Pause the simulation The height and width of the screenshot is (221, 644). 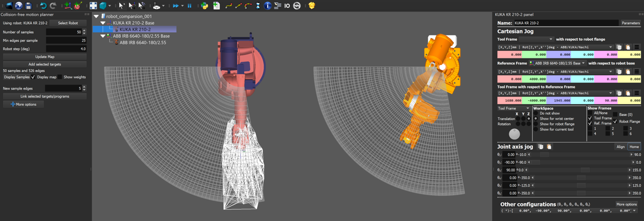click(x=189, y=6)
